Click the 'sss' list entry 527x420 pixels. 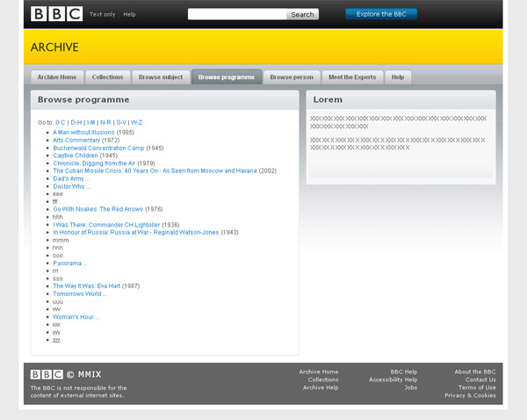click(57, 279)
